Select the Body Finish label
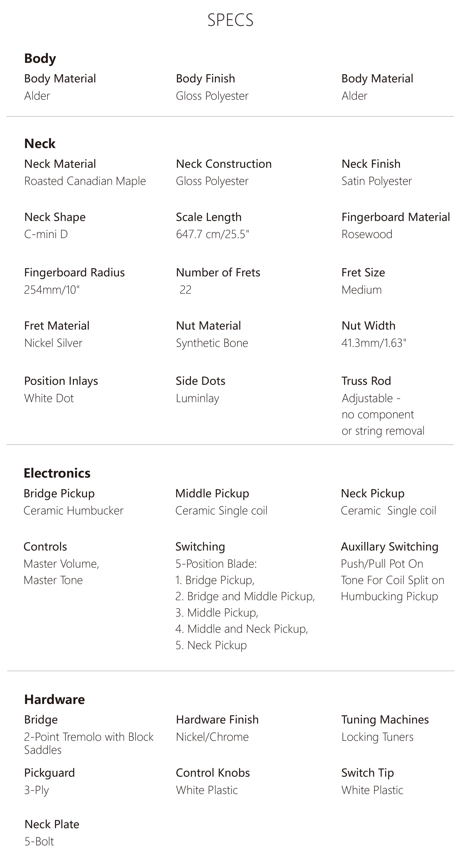The image size is (461, 868). point(205,79)
